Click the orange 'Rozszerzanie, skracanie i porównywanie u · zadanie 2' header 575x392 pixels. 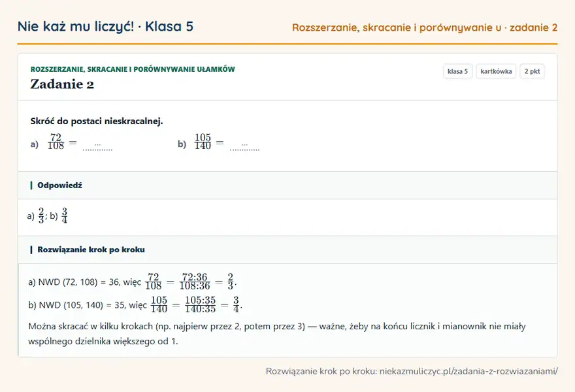425,27
